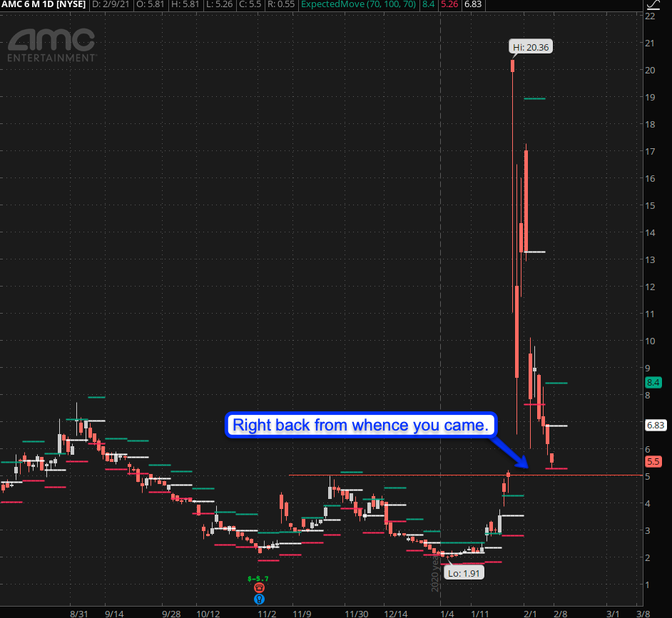Click the red 5.26 value beside ExpectedMove
The height and width of the screenshot is (618, 672).
[x=449, y=4]
